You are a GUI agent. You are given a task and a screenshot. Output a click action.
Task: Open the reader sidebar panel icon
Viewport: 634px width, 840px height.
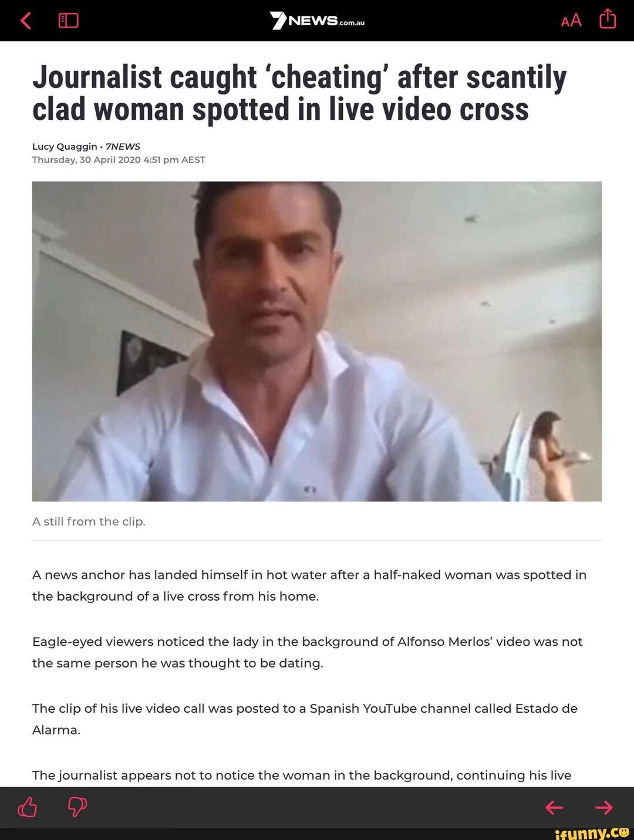tap(68, 21)
